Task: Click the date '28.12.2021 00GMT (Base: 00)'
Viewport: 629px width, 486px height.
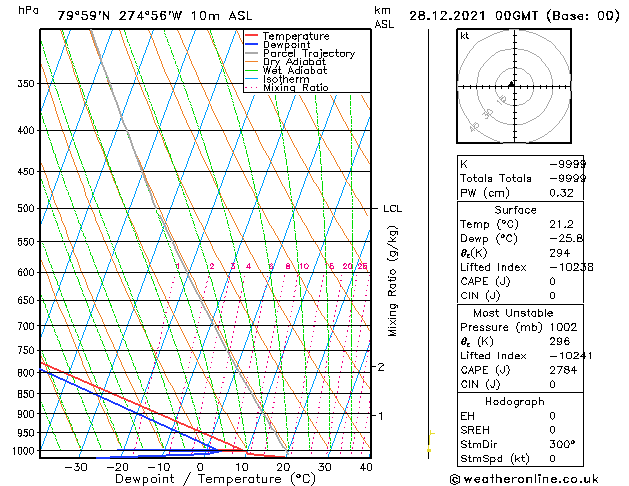Action: point(514,16)
